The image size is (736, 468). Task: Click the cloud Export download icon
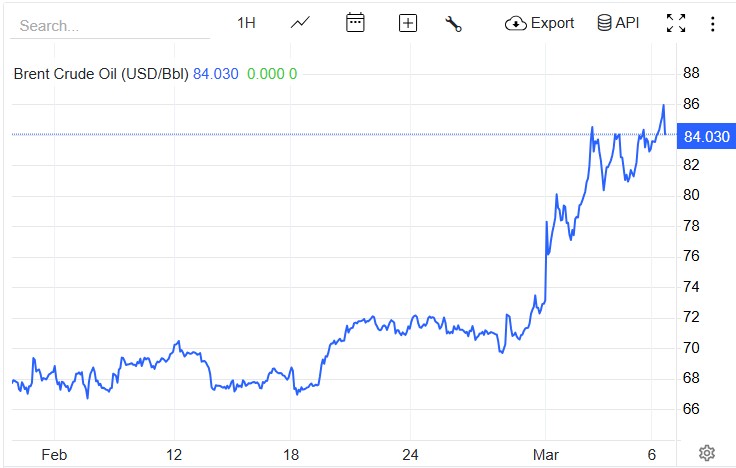pyautogui.click(x=516, y=23)
